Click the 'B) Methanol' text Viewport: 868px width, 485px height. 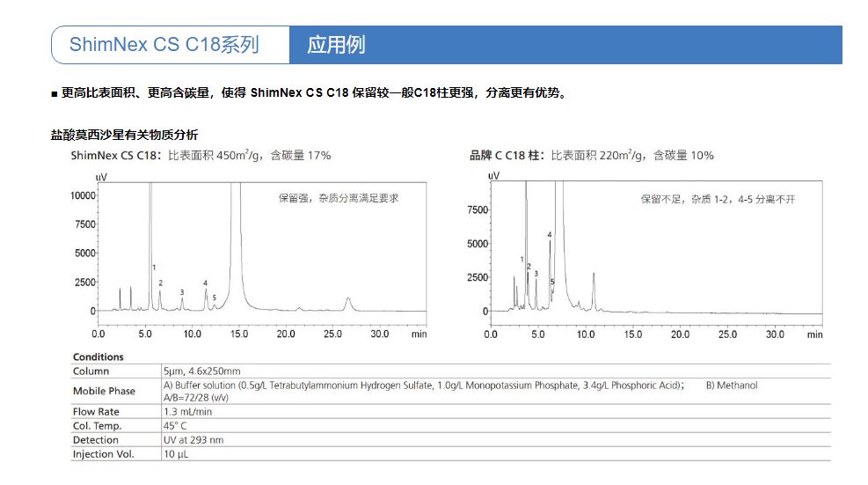point(732,386)
